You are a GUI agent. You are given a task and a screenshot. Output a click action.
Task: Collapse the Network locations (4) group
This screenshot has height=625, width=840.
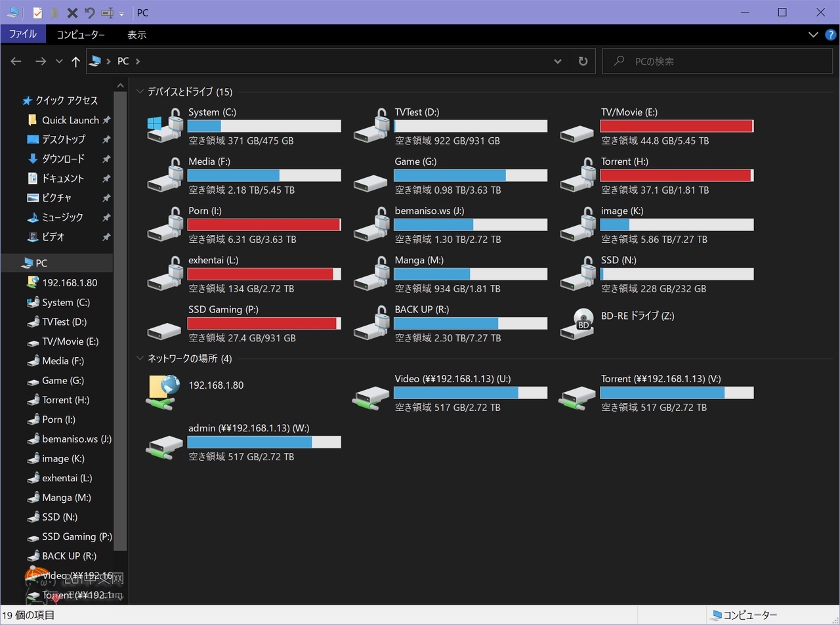140,358
